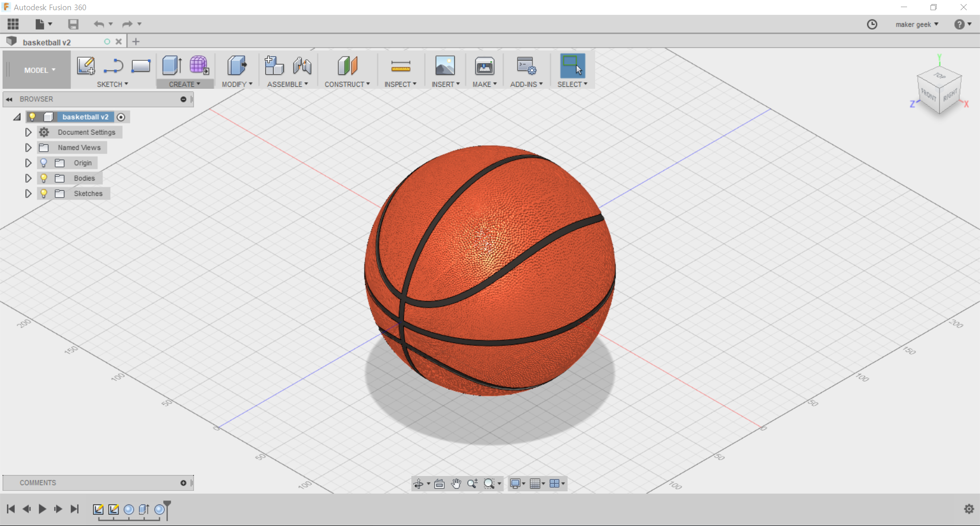
Task: Open Grid and Snaps icon
Action: (535, 484)
